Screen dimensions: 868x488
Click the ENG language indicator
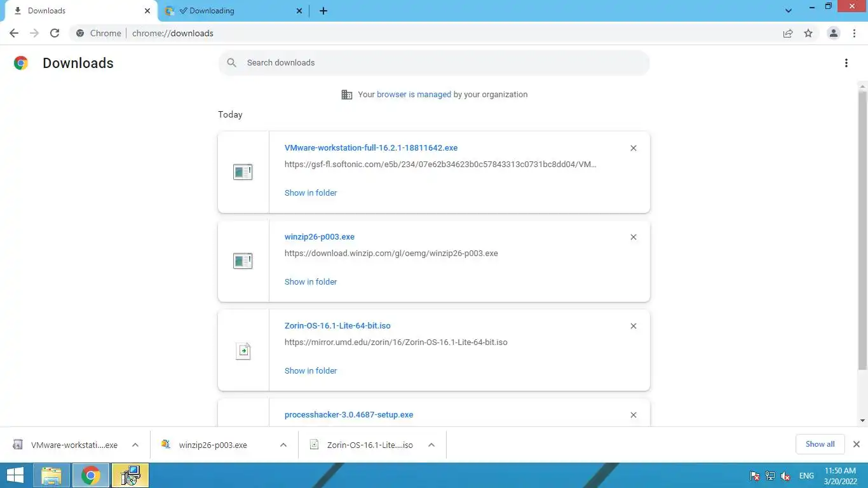coord(806,476)
